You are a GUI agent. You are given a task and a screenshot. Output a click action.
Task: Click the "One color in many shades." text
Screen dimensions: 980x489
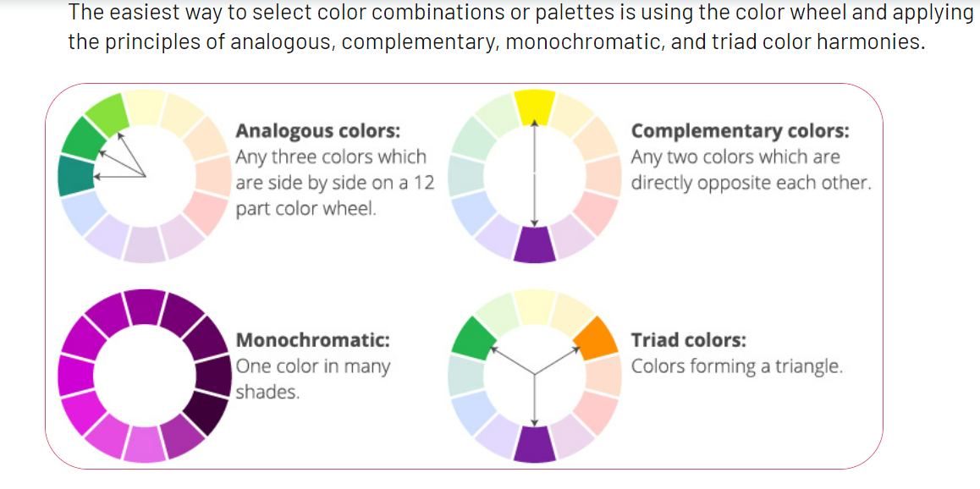[312, 379]
